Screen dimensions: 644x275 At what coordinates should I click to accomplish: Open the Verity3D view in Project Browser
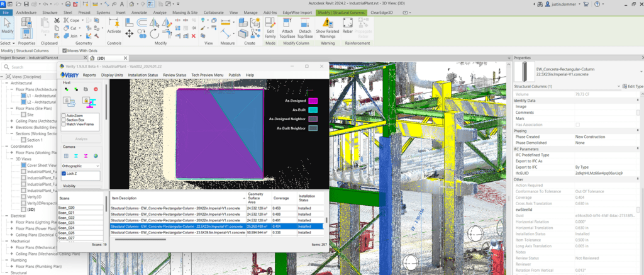pos(34,197)
